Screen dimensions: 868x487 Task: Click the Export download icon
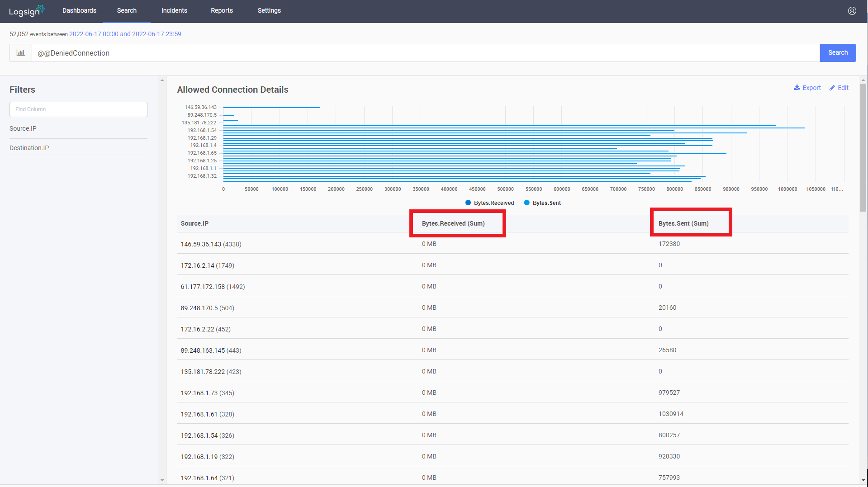(797, 88)
